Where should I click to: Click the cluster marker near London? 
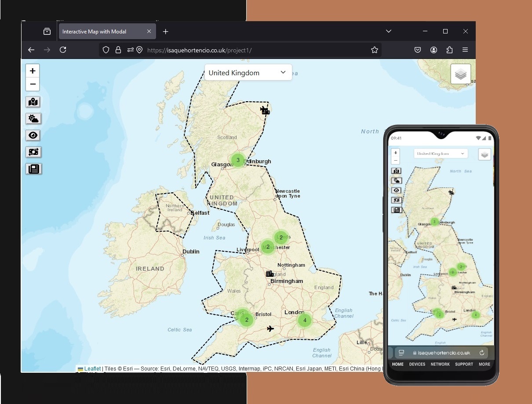304,320
